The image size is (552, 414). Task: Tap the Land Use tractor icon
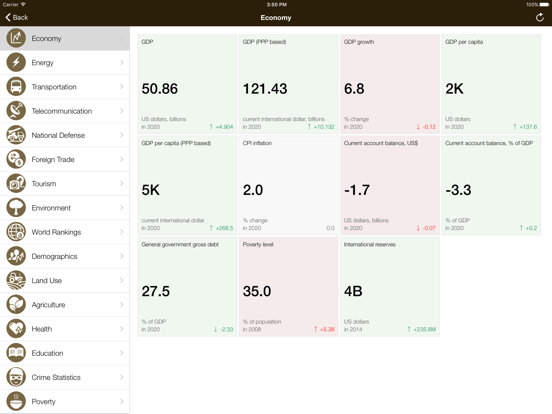tap(16, 281)
